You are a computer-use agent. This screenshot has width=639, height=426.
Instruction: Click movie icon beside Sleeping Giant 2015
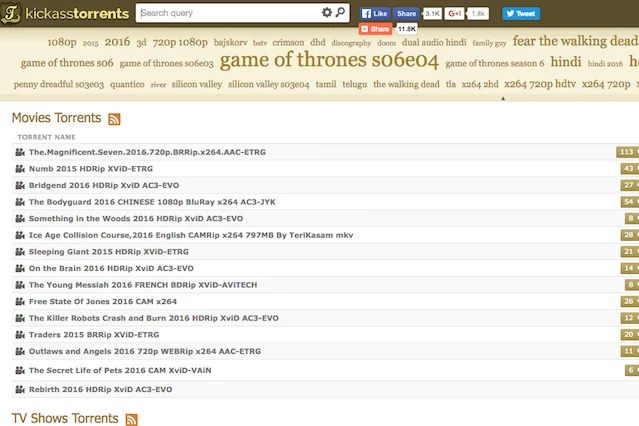20,252
